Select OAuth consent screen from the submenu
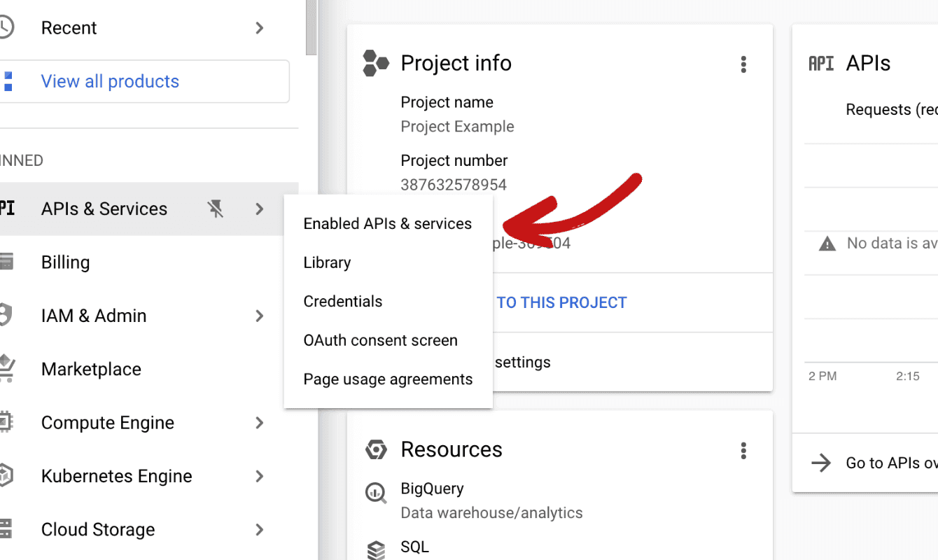The image size is (938, 560). point(388,340)
